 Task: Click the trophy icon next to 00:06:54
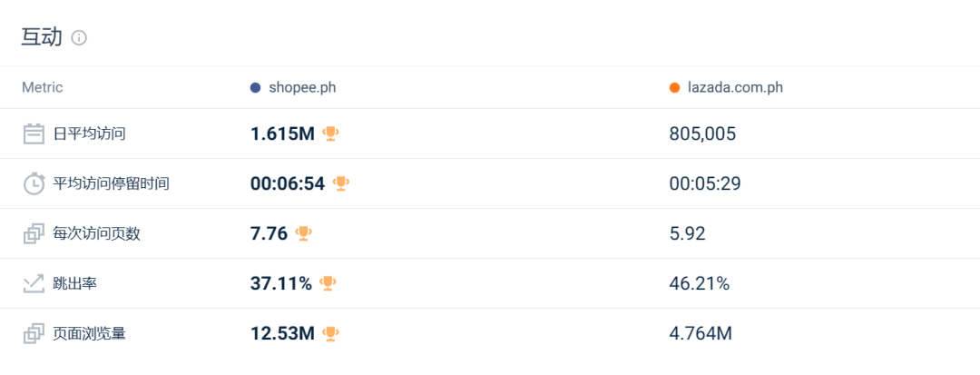tap(340, 183)
